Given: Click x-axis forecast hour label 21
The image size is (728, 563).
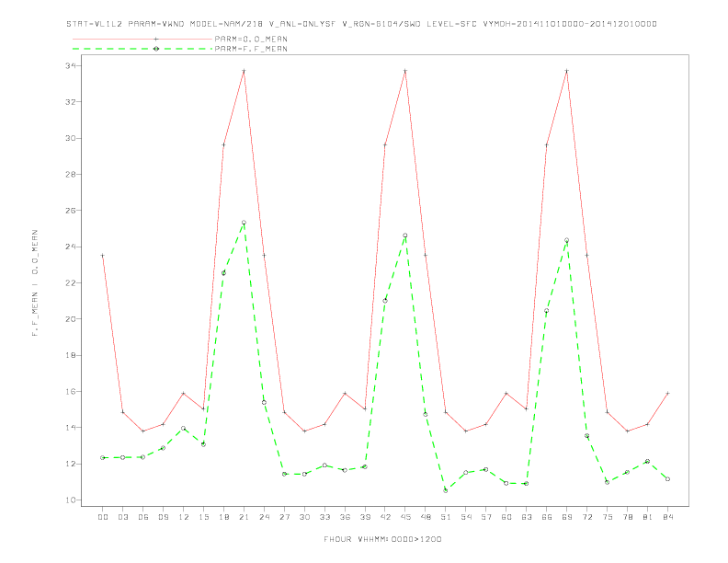Looking at the screenshot, I should [x=244, y=517].
